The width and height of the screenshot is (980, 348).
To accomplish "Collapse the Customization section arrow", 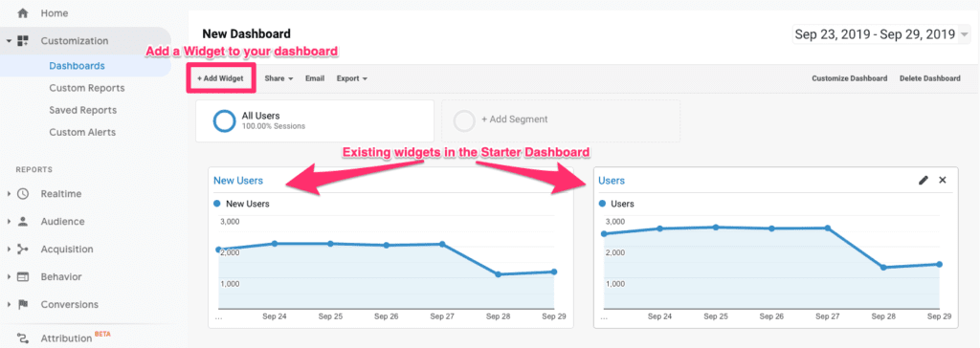I will (10, 41).
